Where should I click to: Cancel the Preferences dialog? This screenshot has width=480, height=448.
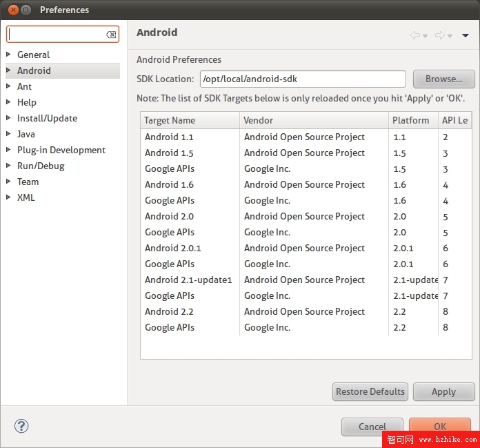pos(372,427)
